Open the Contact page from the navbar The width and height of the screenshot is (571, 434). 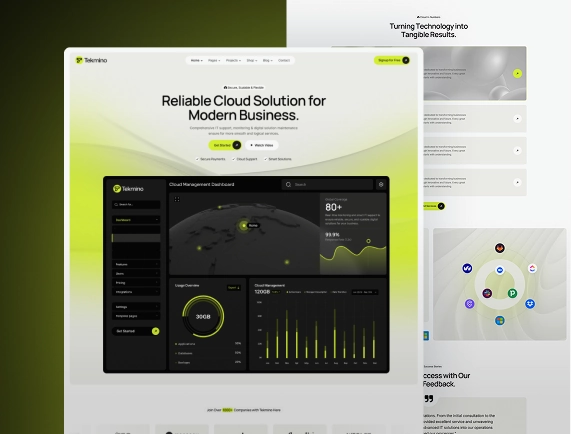click(284, 60)
